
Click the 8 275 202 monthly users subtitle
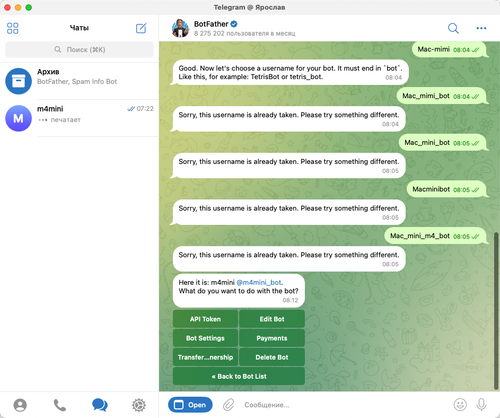click(x=245, y=33)
